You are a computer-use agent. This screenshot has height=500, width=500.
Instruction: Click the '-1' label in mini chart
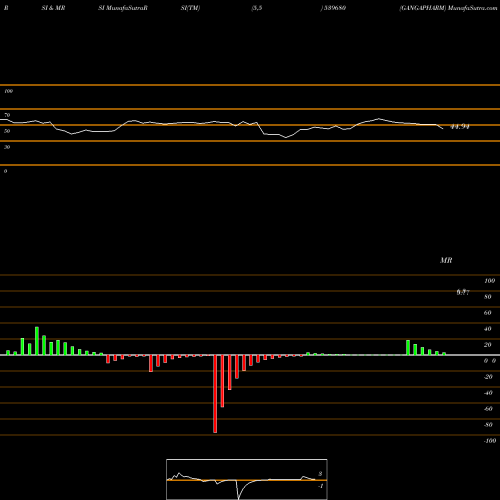click(x=320, y=486)
